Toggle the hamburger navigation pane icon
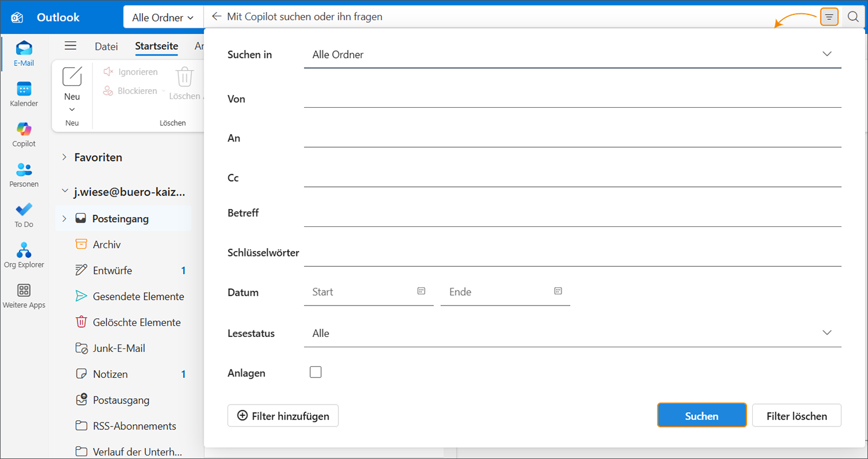This screenshot has width=868, height=459. [x=71, y=46]
